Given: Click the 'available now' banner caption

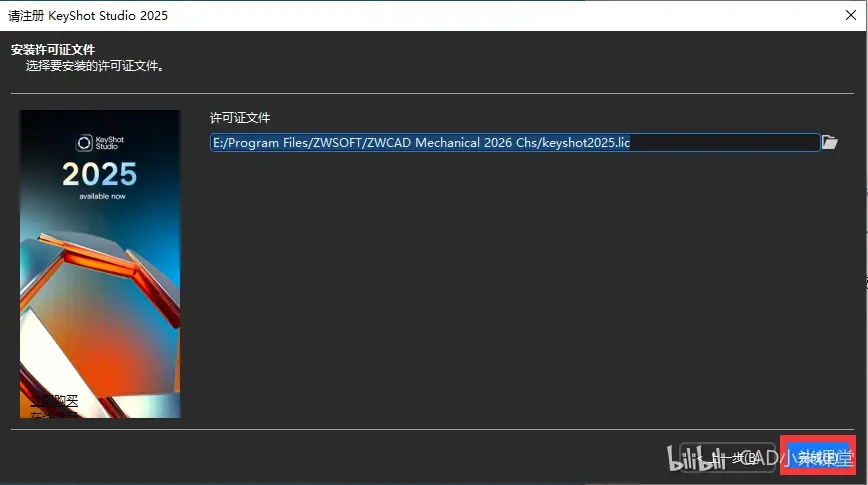Looking at the screenshot, I should (102, 197).
